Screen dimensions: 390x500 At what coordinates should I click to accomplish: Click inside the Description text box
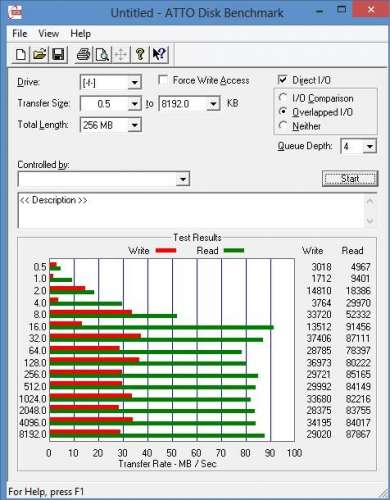(191, 211)
